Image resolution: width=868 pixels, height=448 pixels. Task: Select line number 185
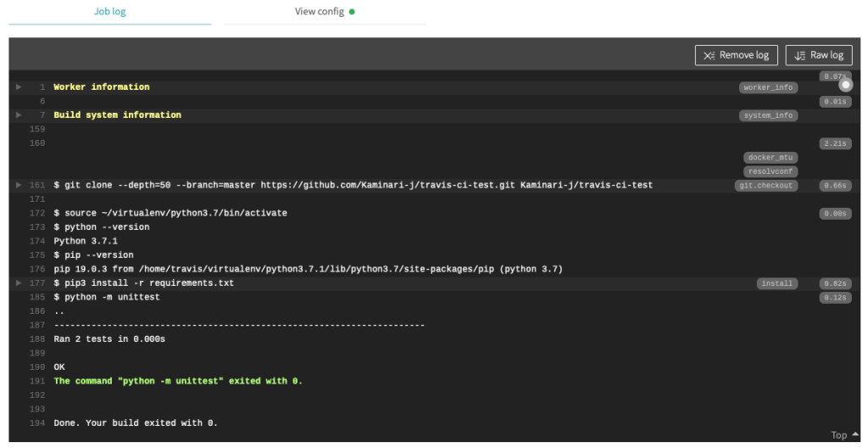coord(37,297)
